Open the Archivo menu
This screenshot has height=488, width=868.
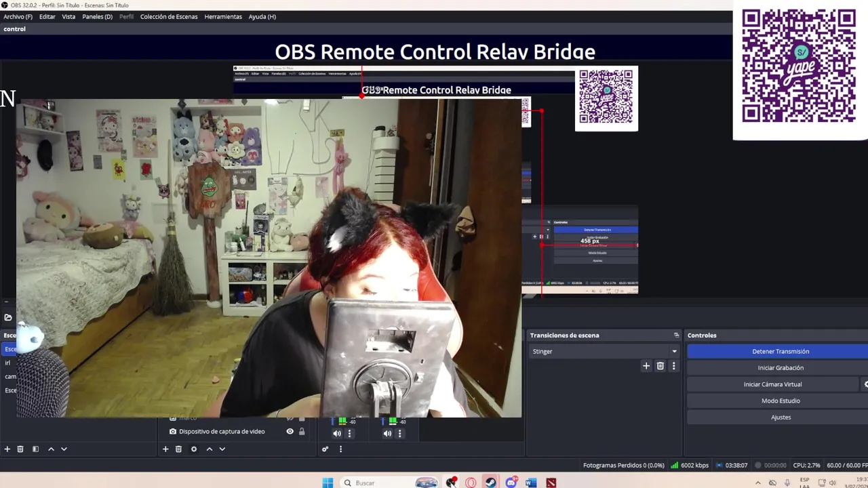point(18,16)
